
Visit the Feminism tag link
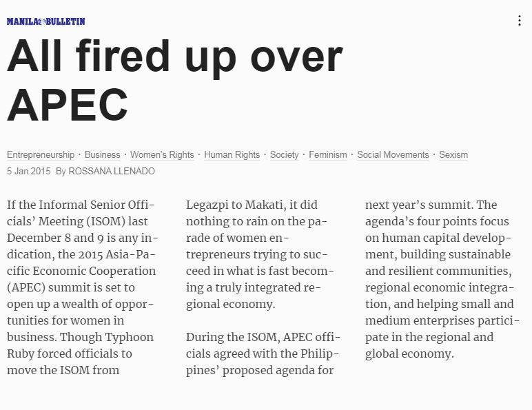pyautogui.click(x=328, y=155)
